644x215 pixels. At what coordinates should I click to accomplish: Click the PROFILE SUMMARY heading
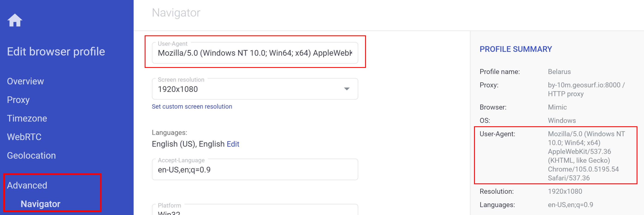coord(515,49)
